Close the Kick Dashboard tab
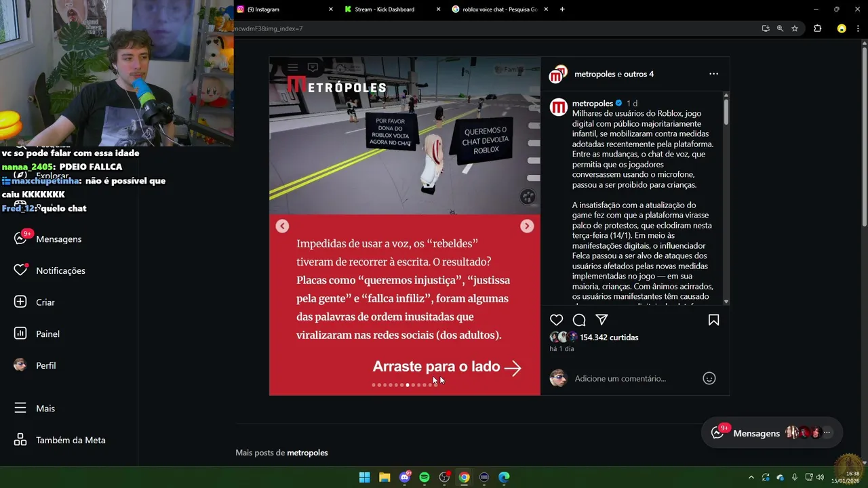Image resolution: width=868 pixels, height=488 pixels. [438, 9]
